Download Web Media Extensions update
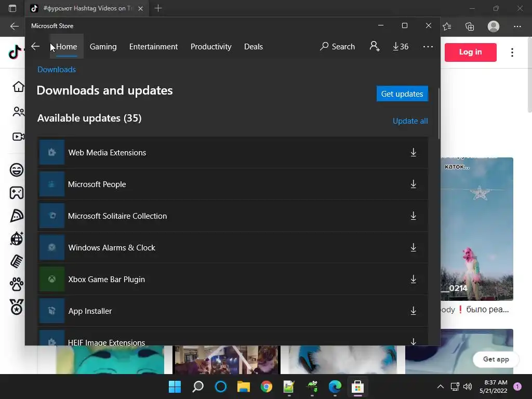 [x=413, y=152]
